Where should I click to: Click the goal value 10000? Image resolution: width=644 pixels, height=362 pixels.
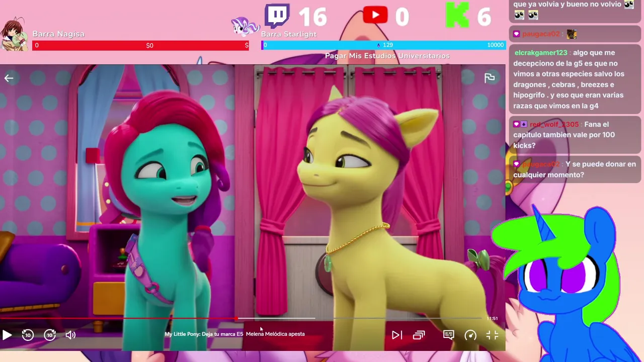496,45
